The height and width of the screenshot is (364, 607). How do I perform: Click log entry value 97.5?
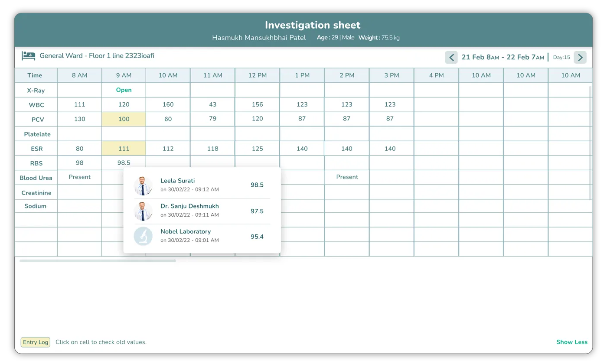[257, 211]
